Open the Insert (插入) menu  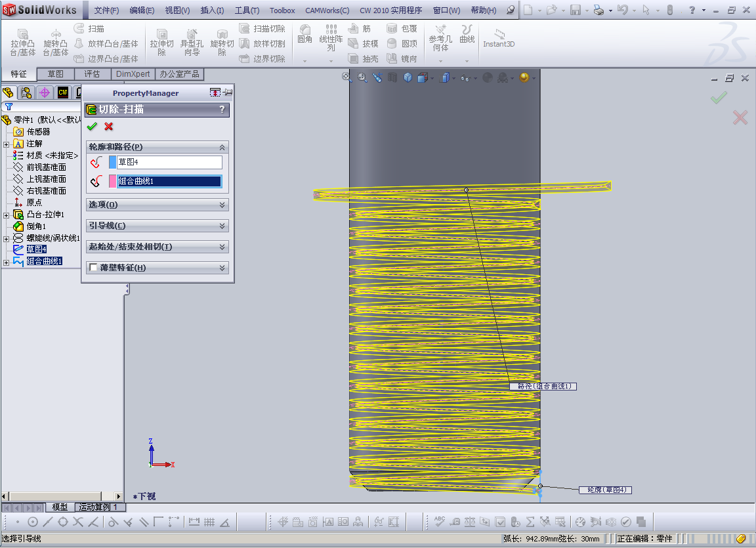212,10
